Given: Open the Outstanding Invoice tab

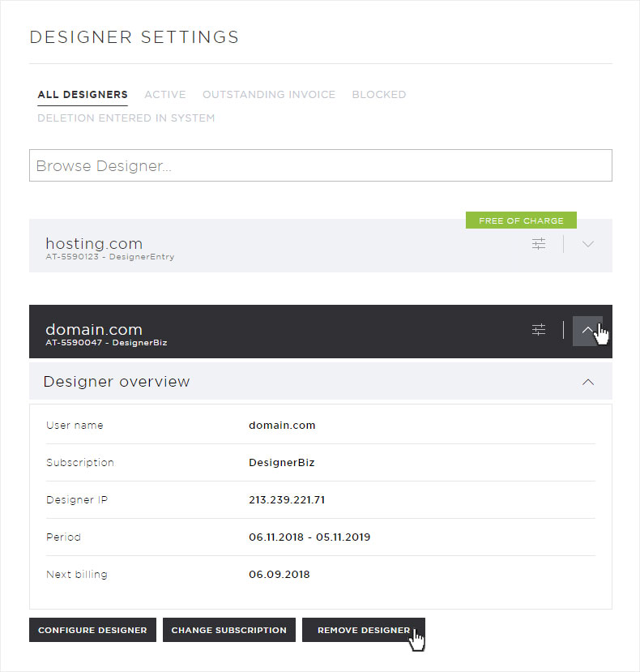Looking at the screenshot, I should (269, 94).
